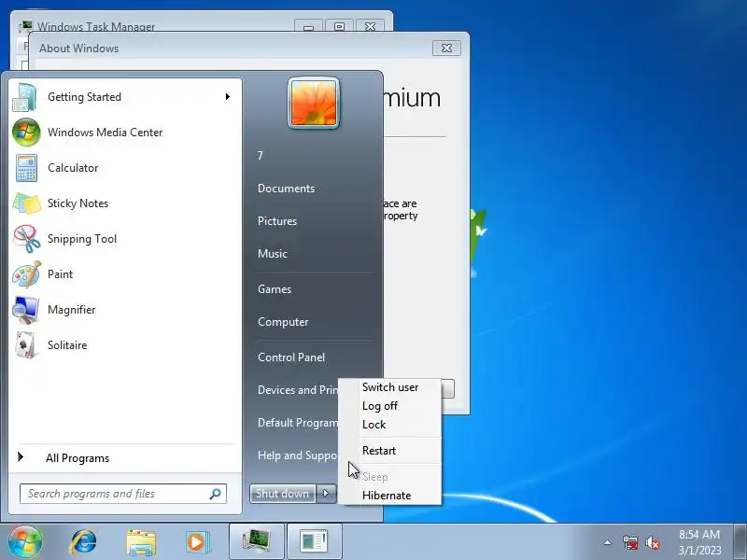Viewport: 747px width, 560px height.
Task: Switch to Task Manager taskbar button
Action: click(257, 541)
